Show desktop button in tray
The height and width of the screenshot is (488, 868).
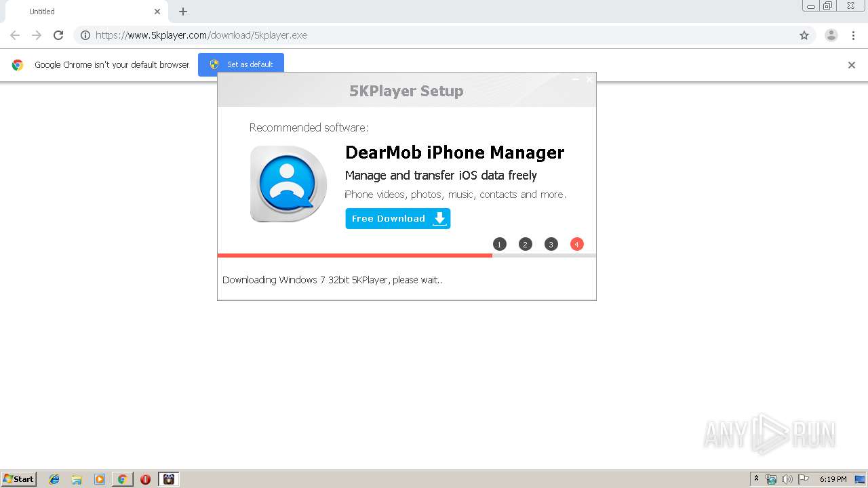[860, 479]
